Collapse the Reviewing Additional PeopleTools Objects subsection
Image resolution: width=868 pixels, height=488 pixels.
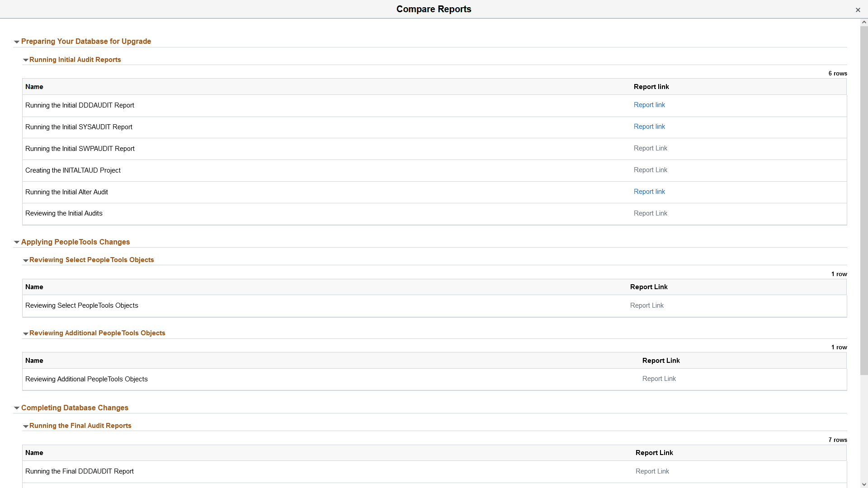pos(26,333)
